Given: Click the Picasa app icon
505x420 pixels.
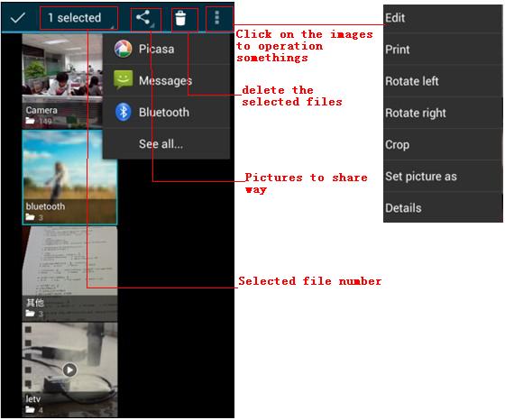Looking at the screenshot, I should coord(123,49).
